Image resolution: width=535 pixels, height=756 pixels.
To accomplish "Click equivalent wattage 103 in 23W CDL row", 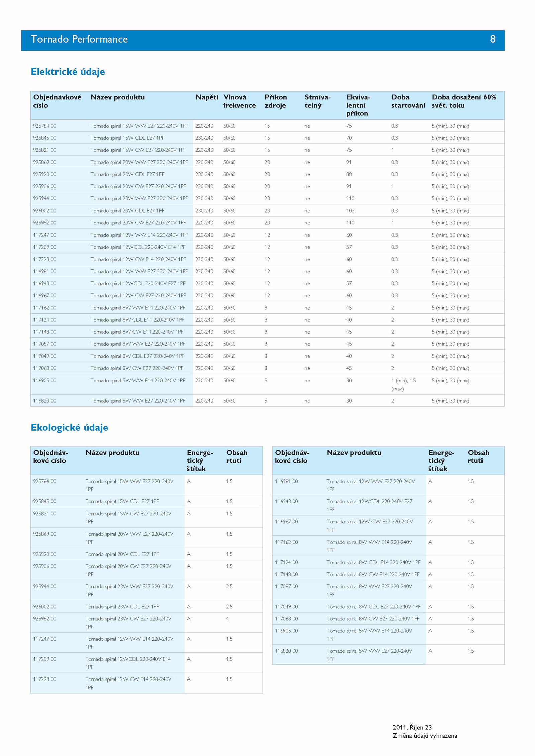I will [350, 211].
